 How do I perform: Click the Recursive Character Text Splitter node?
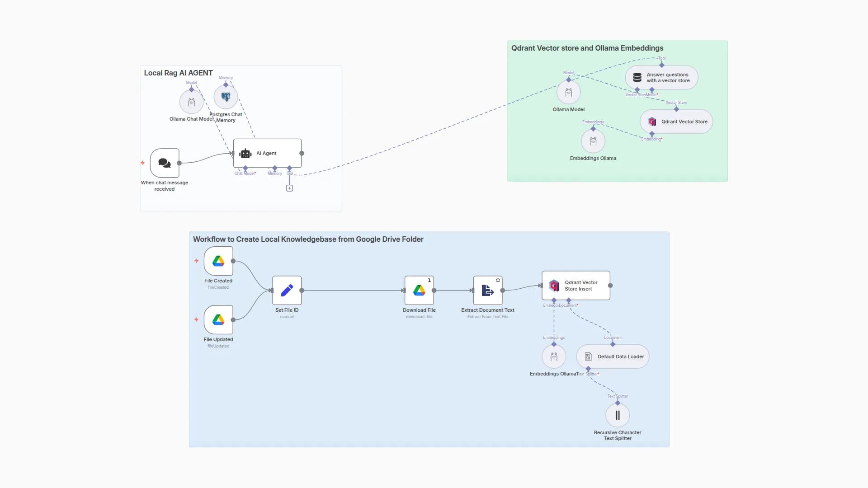pyautogui.click(x=618, y=415)
